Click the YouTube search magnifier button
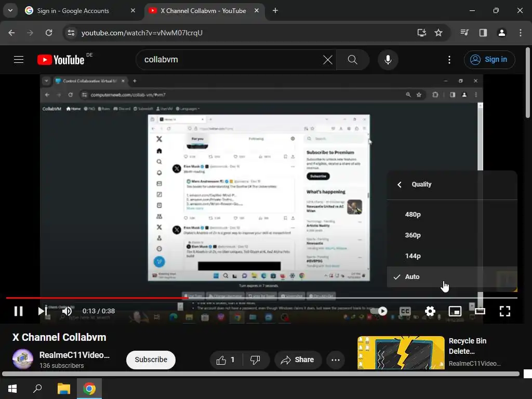Image resolution: width=532 pixels, height=399 pixels. 353,60
